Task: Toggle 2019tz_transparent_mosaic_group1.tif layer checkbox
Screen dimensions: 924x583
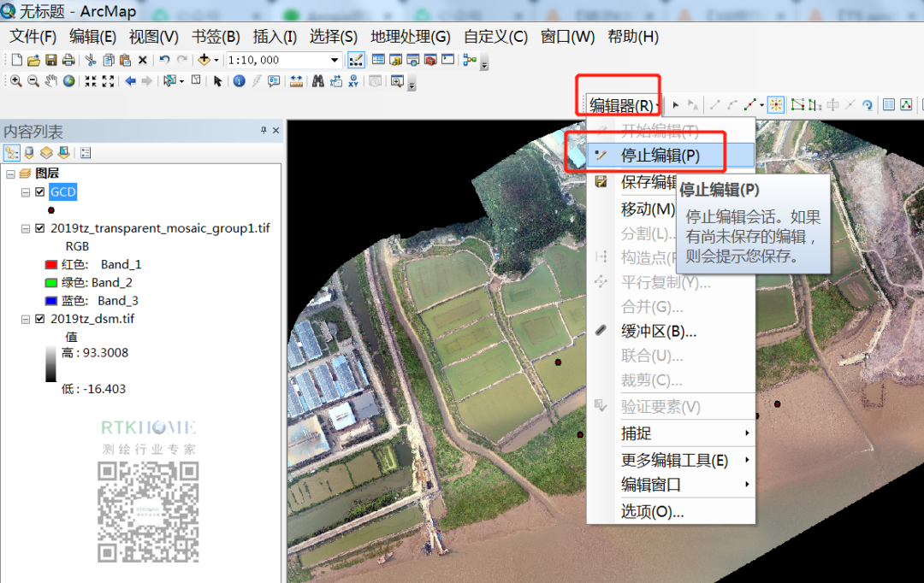Action: [40, 228]
